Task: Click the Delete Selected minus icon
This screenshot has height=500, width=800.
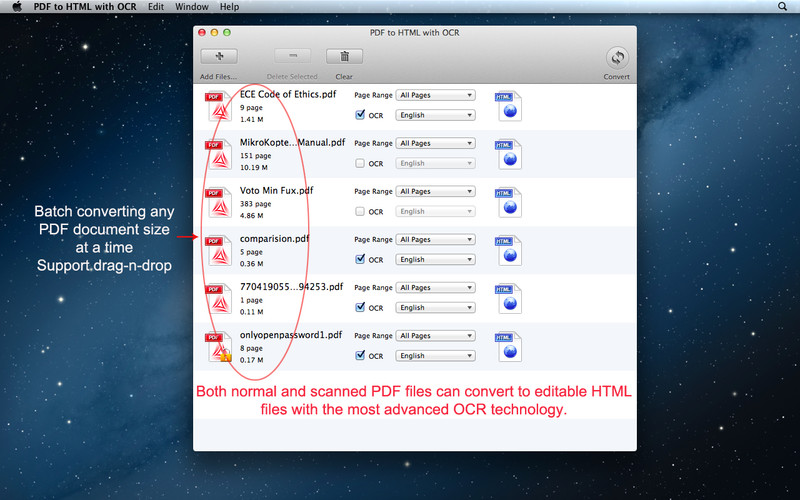Action: click(291, 57)
